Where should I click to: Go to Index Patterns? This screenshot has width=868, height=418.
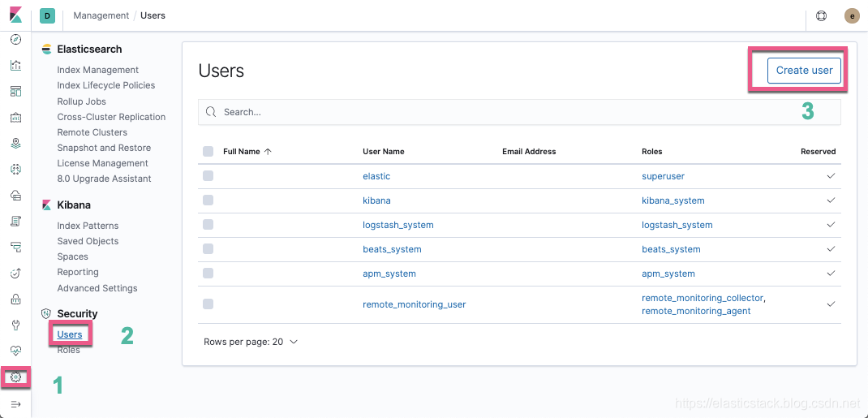click(88, 226)
